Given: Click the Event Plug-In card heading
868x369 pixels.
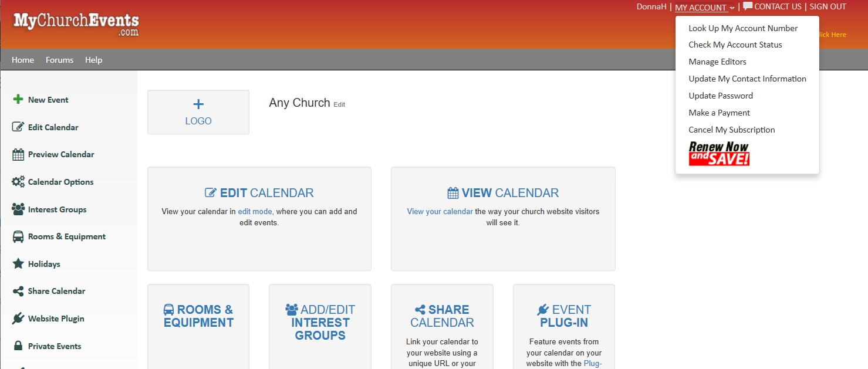Looking at the screenshot, I should [564, 316].
